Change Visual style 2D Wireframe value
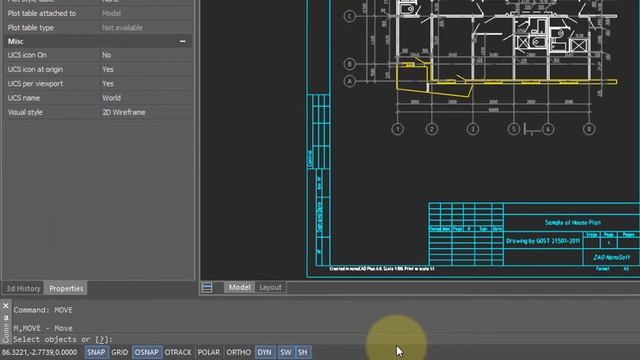 pos(146,112)
